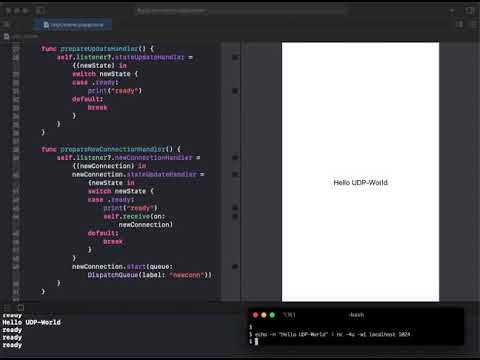Click the plus library button in Xcode toolbar
This screenshot has width=480, height=360.
pos(452,11)
